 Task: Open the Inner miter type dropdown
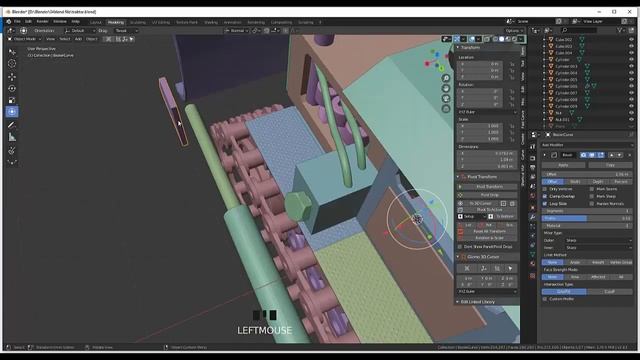(599, 248)
